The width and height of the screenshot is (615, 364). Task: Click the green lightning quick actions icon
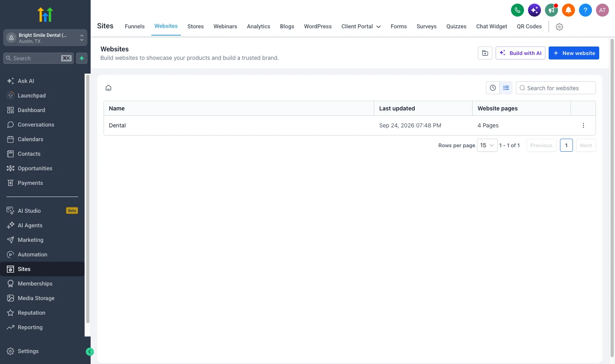click(x=82, y=58)
